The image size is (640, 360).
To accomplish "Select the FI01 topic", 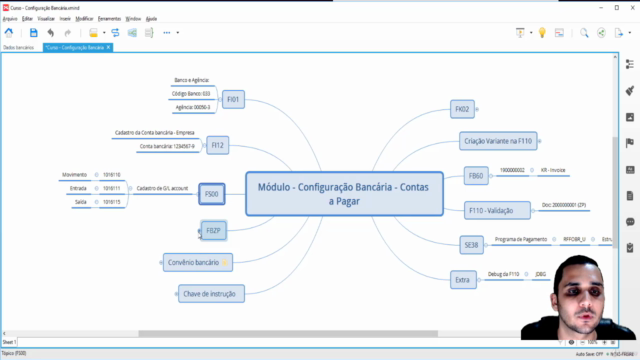I will (x=233, y=99).
